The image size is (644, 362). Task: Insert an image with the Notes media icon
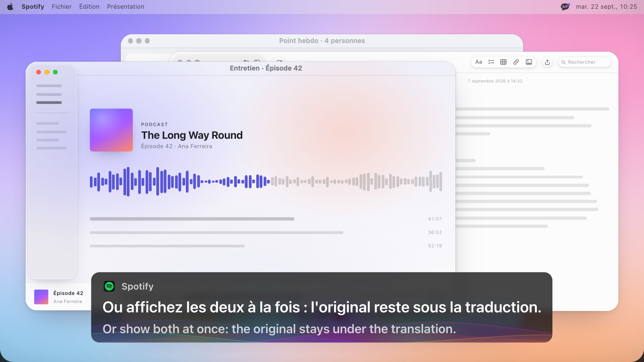[529, 62]
